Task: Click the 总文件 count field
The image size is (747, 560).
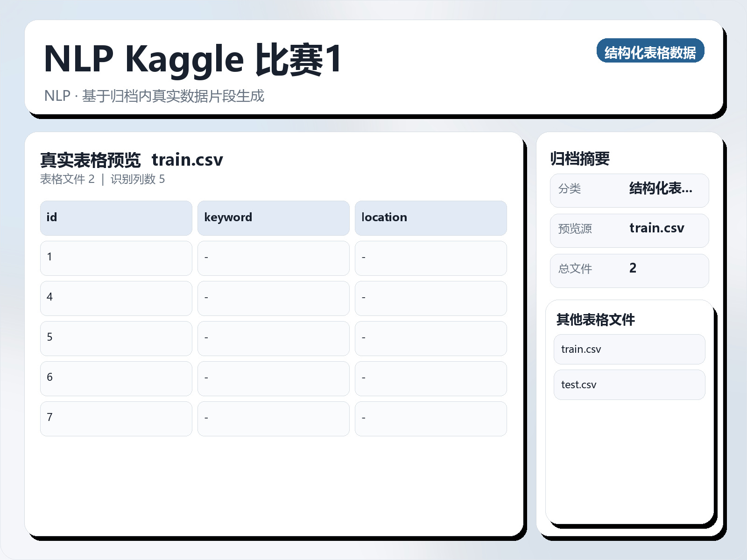Action: 629,270
